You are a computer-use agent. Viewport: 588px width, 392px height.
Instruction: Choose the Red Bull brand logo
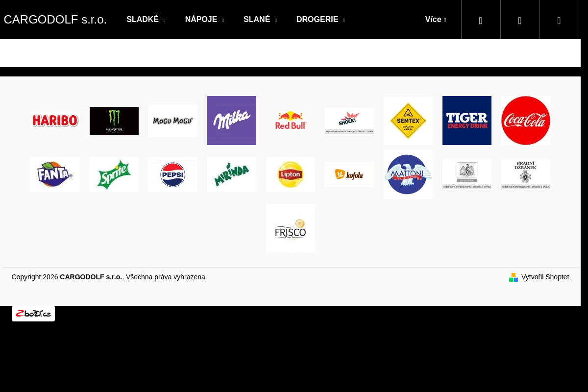coord(291,121)
